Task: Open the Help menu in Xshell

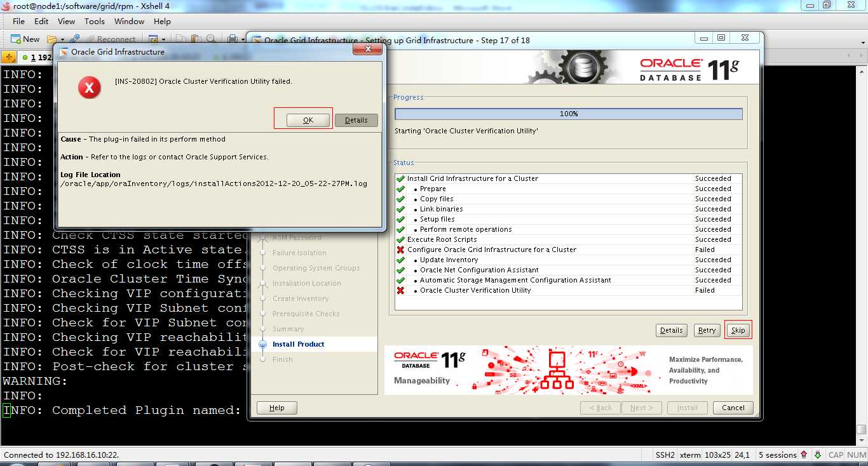Action: [162, 21]
